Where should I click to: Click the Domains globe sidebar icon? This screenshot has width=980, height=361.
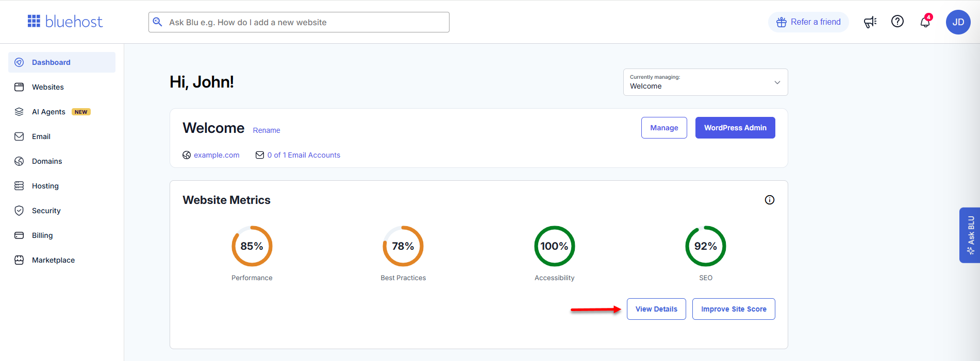pyautogui.click(x=19, y=161)
